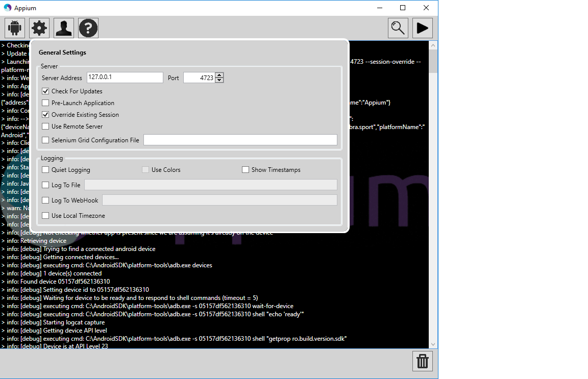Clear the log with trash icon
The width and height of the screenshot is (588, 379).
[x=423, y=361]
